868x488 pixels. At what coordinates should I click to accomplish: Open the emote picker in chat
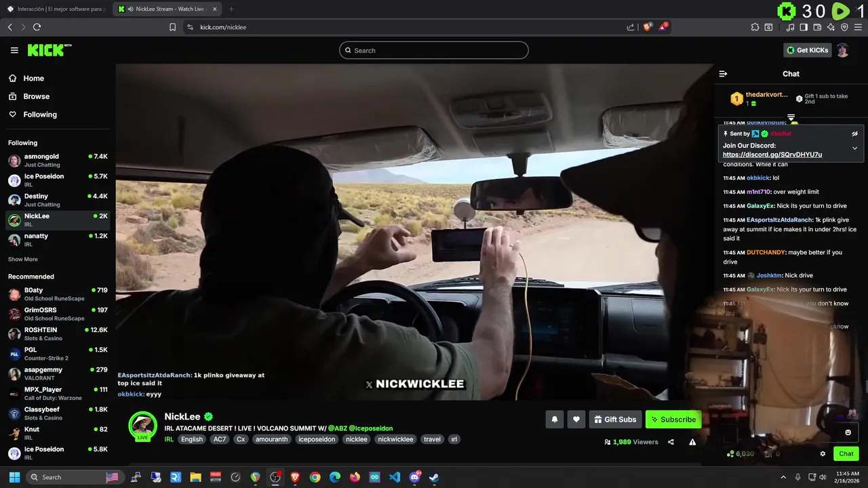(848, 432)
